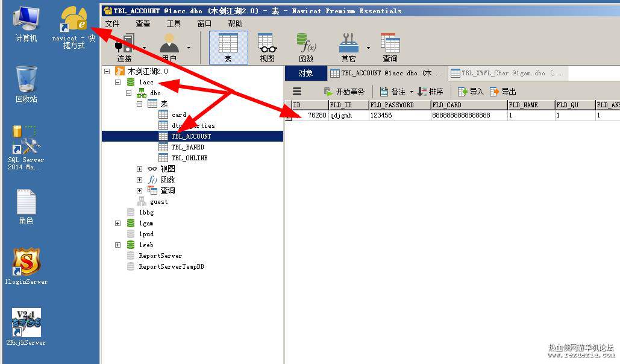Image resolution: width=620 pixels, height=364 pixels.
Task: Select the 1bbg database
Action: coord(146,213)
